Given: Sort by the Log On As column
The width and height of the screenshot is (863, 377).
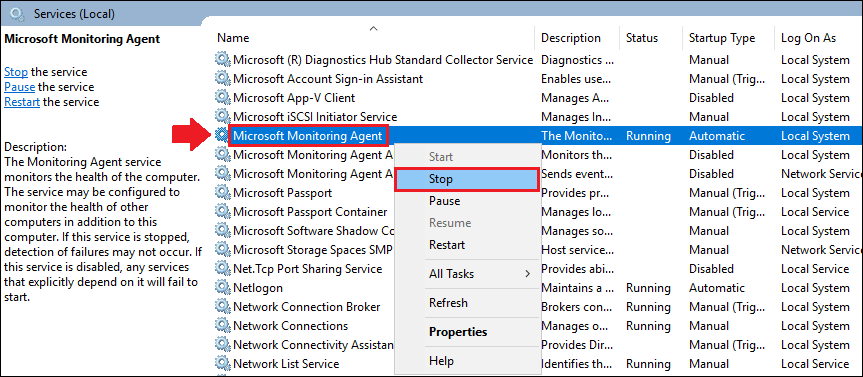Looking at the screenshot, I should pyautogui.click(x=819, y=38).
